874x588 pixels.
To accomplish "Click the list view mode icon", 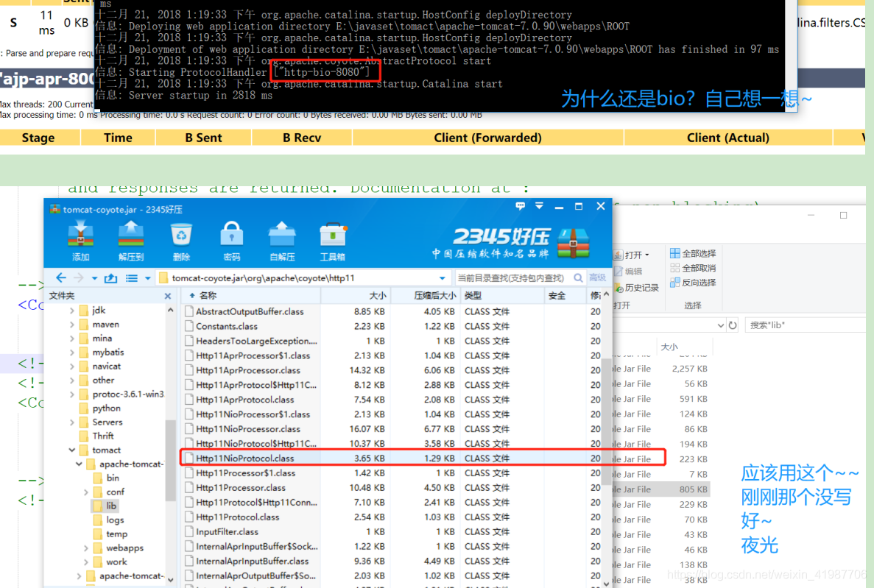I will (x=132, y=277).
